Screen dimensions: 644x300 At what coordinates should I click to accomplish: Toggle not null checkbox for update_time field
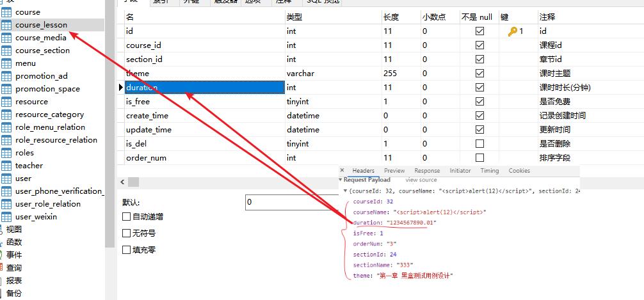click(x=479, y=130)
